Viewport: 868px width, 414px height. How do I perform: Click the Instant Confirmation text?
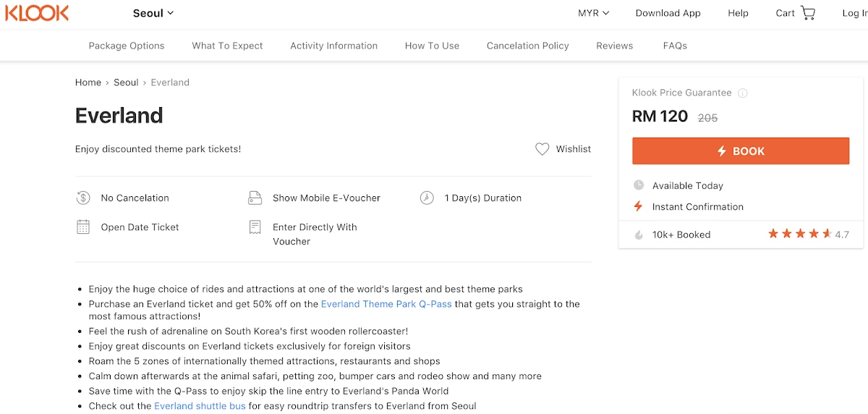pos(697,206)
